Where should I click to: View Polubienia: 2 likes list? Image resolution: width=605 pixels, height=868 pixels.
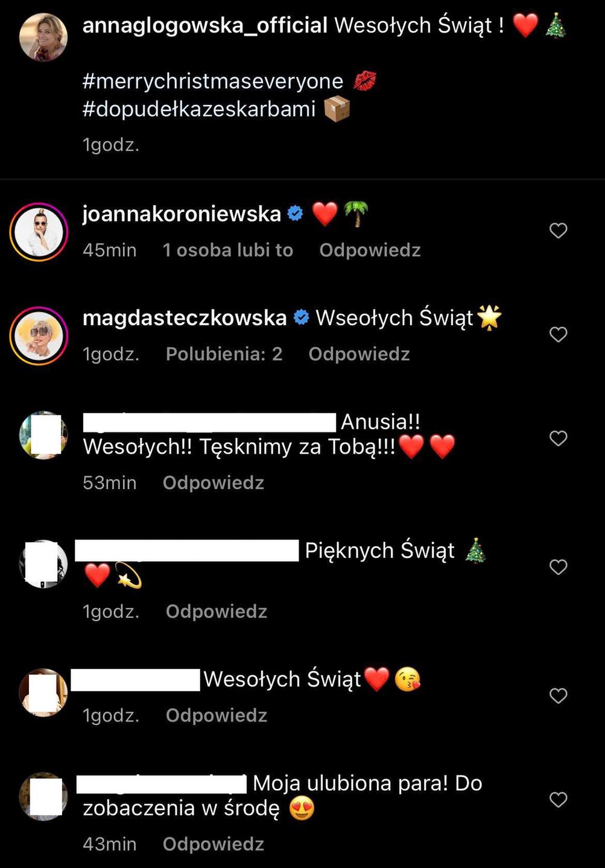[224, 353]
